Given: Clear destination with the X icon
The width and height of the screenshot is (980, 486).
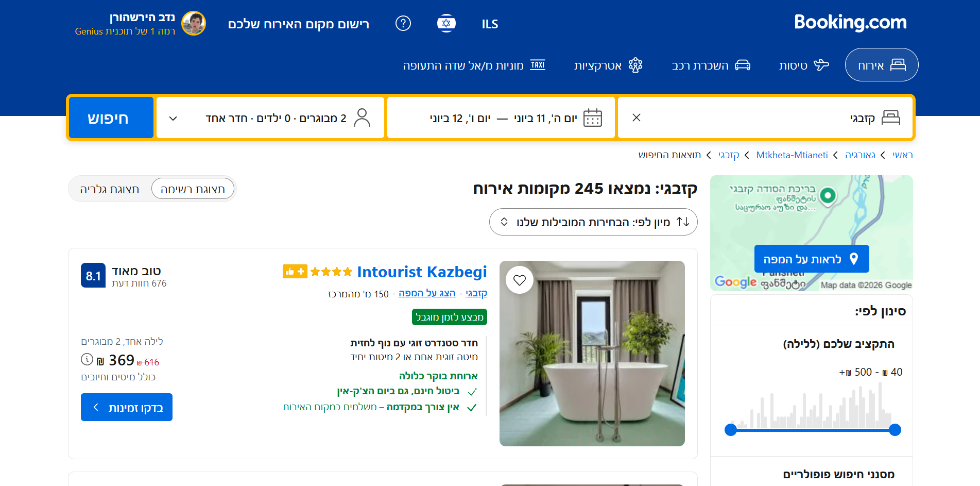Looking at the screenshot, I should (637, 118).
